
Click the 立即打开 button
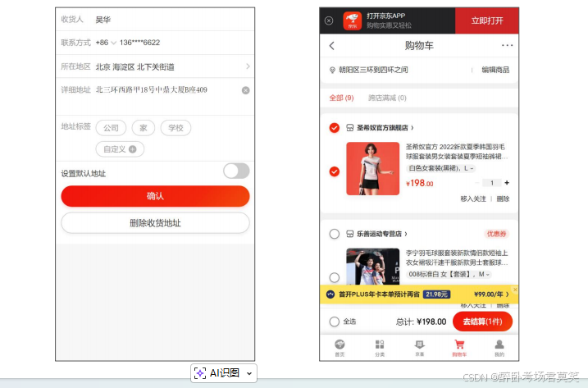pos(487,21)
